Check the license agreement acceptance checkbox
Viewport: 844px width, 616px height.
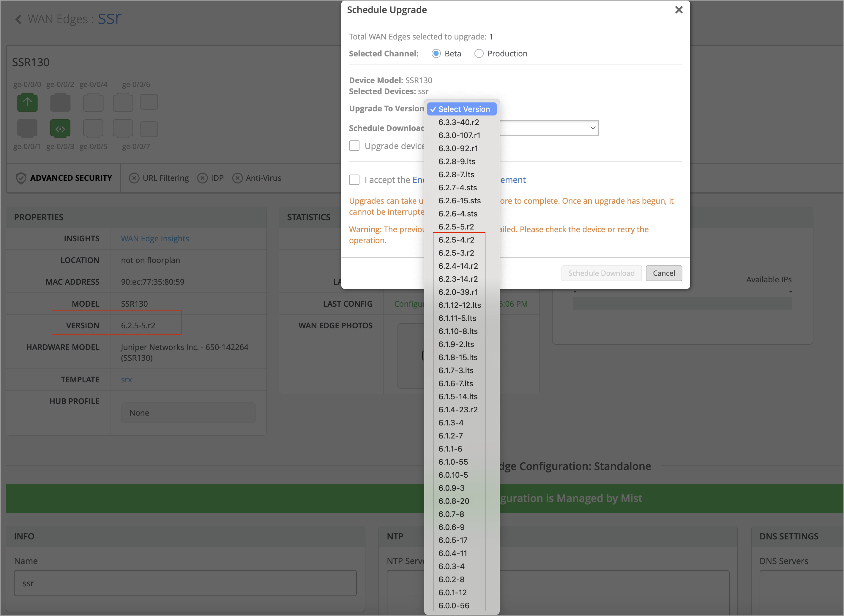(x=354, y=180)
